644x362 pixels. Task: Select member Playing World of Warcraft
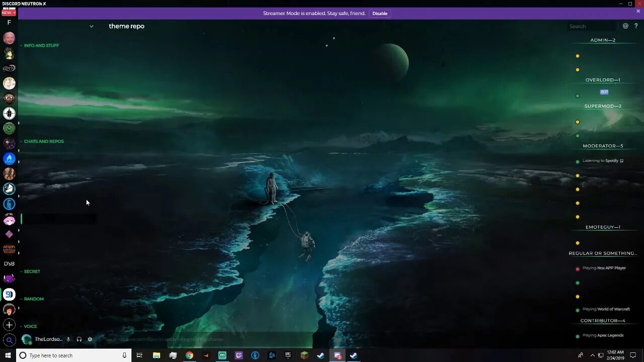603,310
